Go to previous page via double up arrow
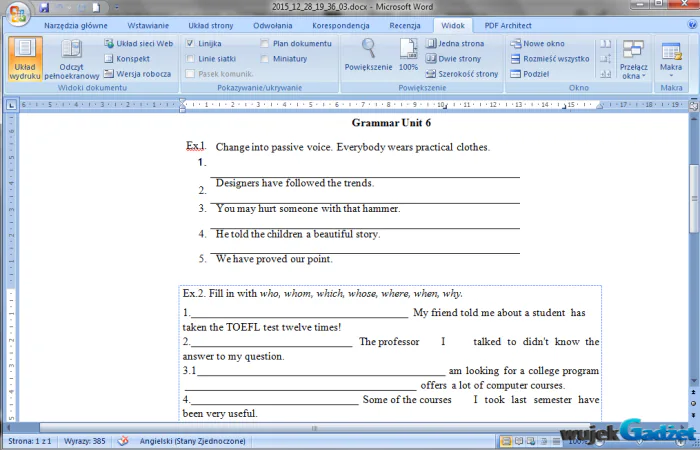Viewport: 700px width, 450px height. pyautogui.click(x=693, y=392)
